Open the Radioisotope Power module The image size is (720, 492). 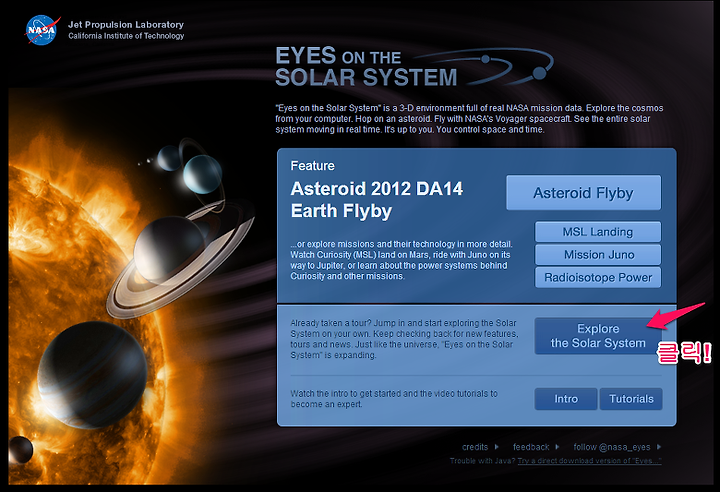click(x=598, y=277)
